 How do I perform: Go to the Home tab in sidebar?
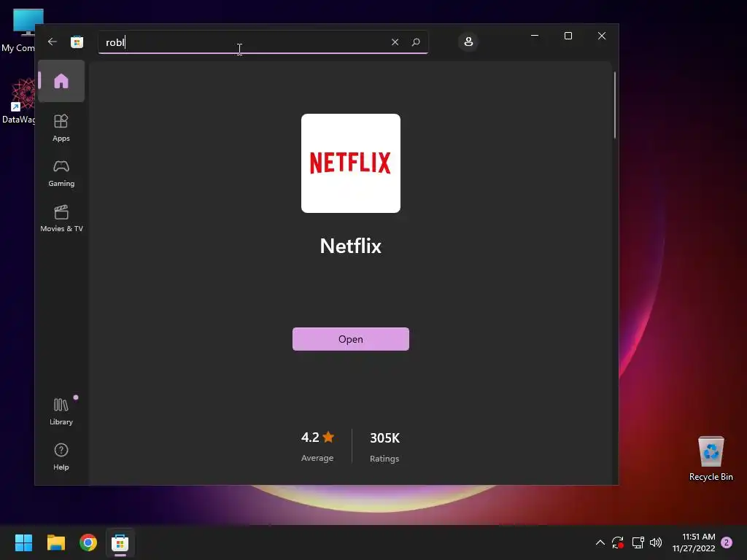(61, 81)
